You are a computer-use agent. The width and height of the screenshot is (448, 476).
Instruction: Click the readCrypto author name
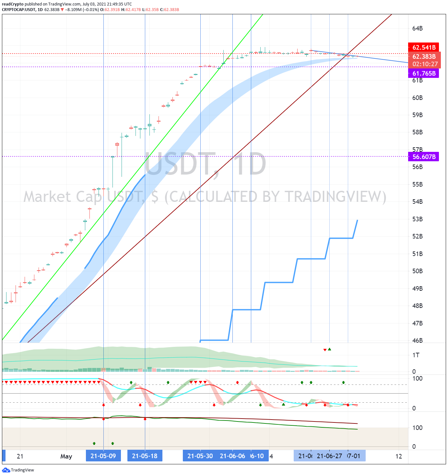13,4
